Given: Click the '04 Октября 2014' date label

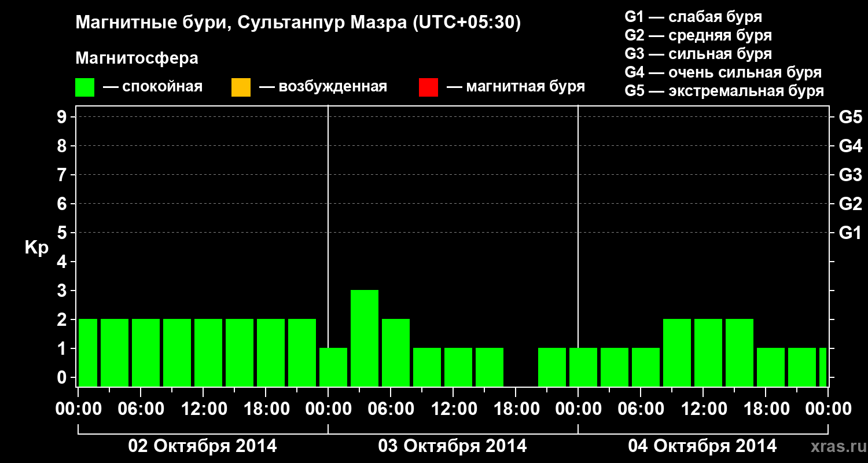Looking at the screenshot, I should [703, 446].
